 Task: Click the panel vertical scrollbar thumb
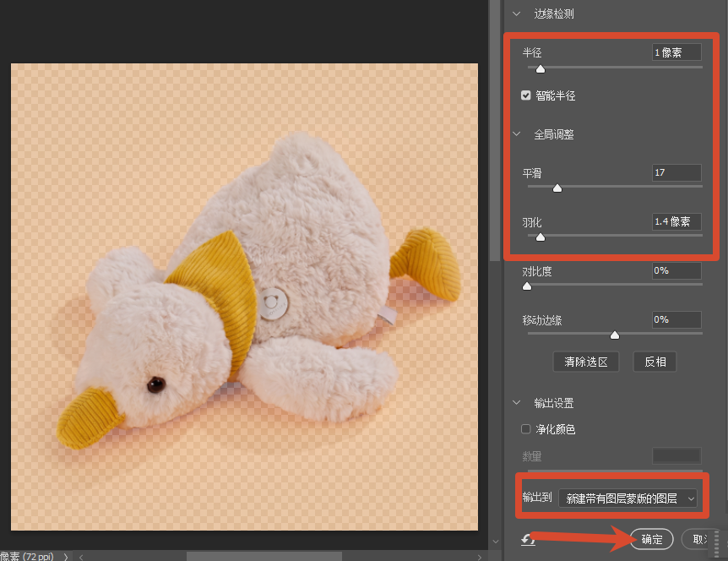point(495,130)
